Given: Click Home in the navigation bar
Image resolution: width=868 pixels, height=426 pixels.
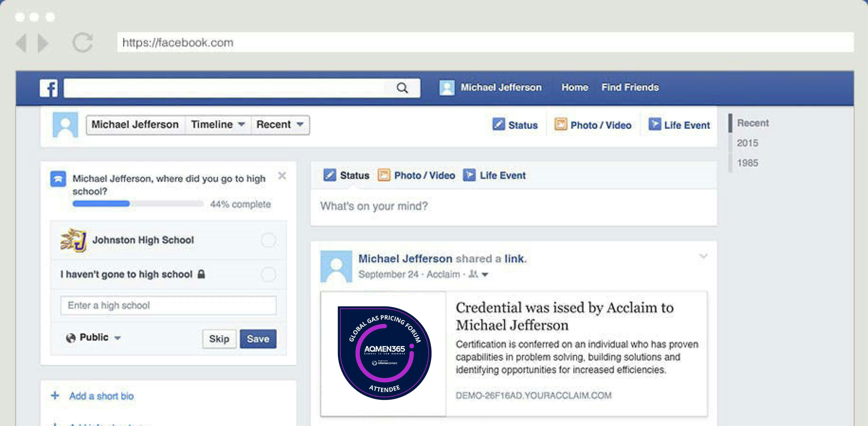Looking at the screenshot, I should (x=575, y=87).
